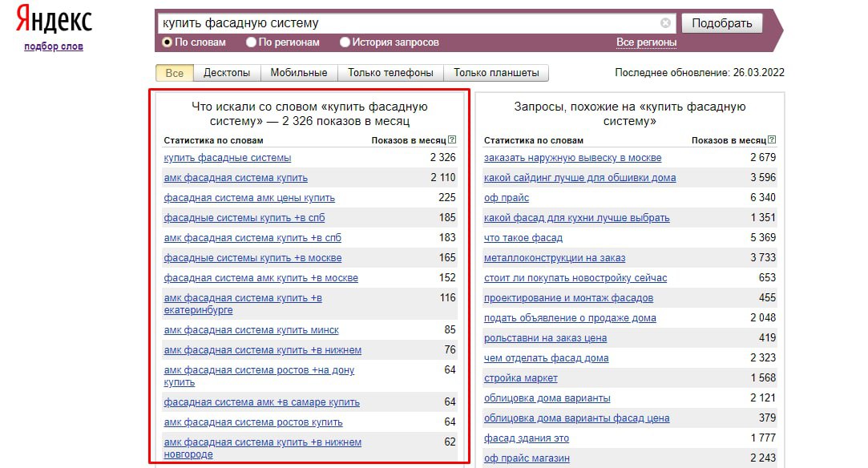Click the help icon beside right 'Показов в месяц'

click(x=772, y=140)
